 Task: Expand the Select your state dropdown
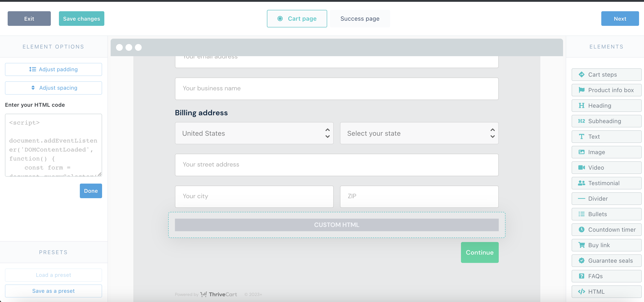419,133
